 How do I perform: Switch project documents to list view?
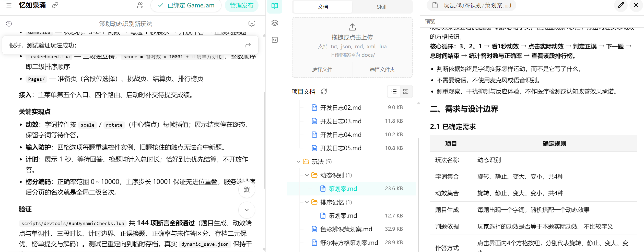pyautogui.click(x=394, y=91)
